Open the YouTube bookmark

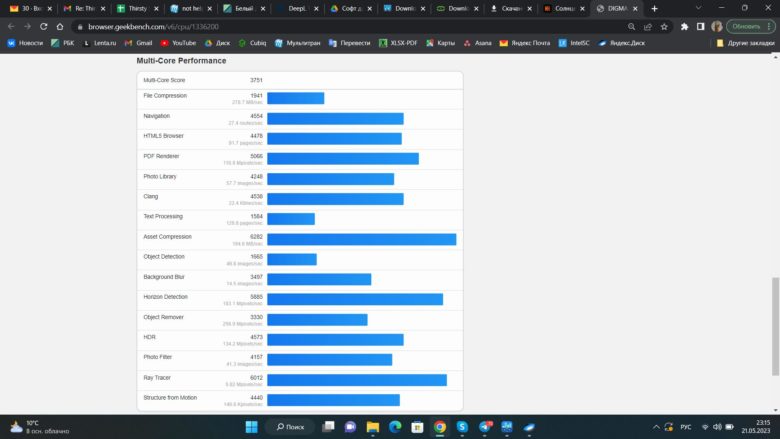[178, 43]
